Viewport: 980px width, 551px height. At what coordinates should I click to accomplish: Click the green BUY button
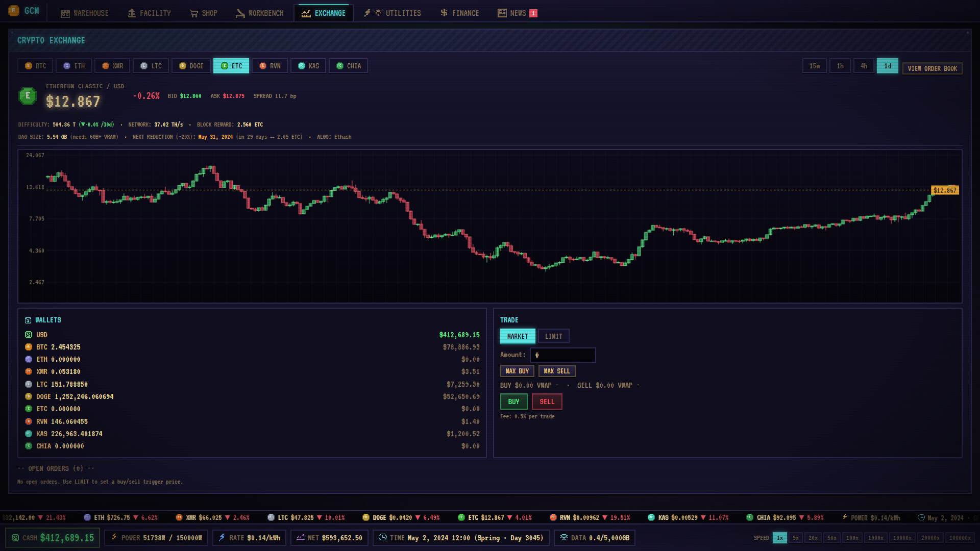point(513,402)
